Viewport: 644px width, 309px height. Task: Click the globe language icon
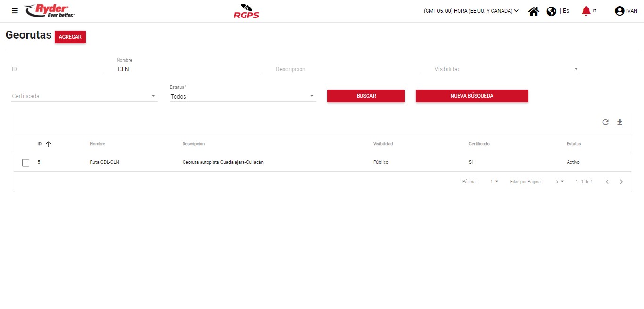pos(552,11)
